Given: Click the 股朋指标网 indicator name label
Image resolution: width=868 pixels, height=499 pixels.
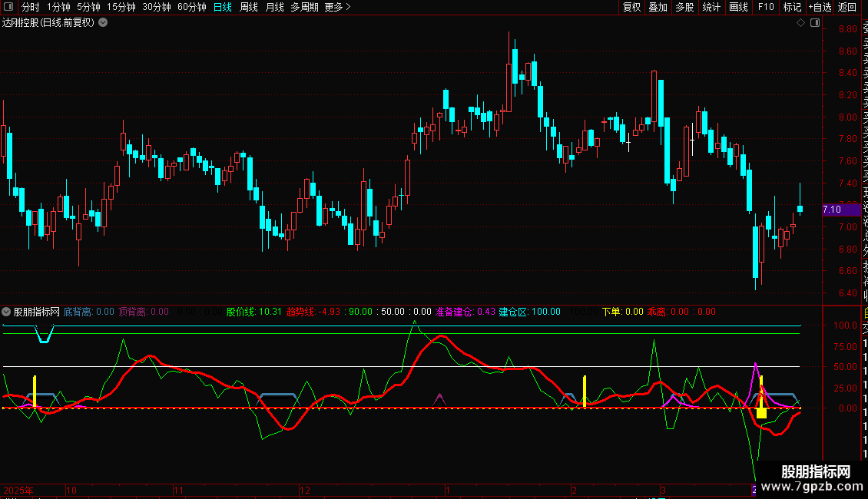Looking at the screenshot, I should (37, 312).
